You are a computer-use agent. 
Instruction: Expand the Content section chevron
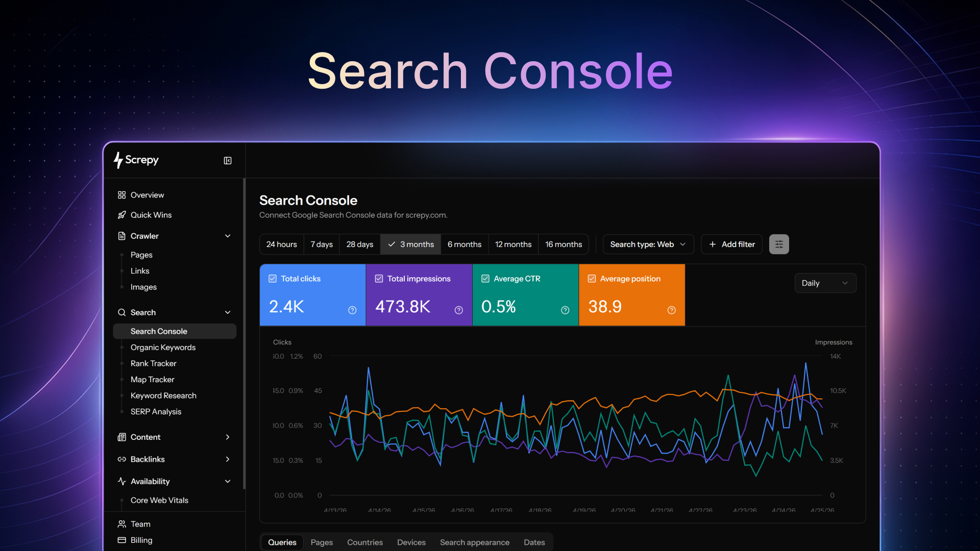[228, 437]
